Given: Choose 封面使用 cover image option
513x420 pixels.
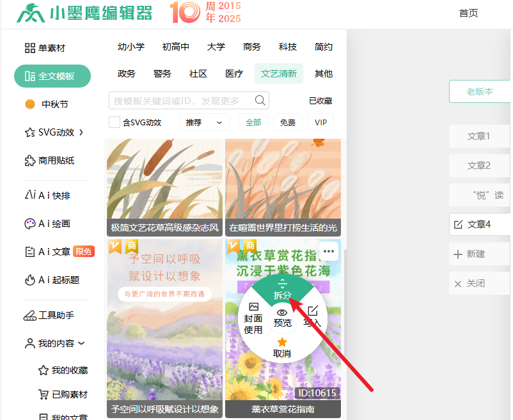Looking at the screenshot, I should [253, 318].
